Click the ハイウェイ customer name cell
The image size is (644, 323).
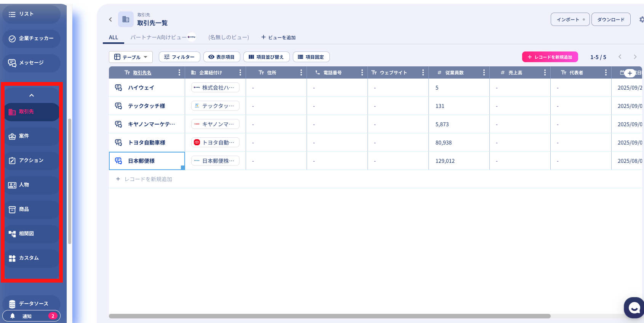click(147, 88)
